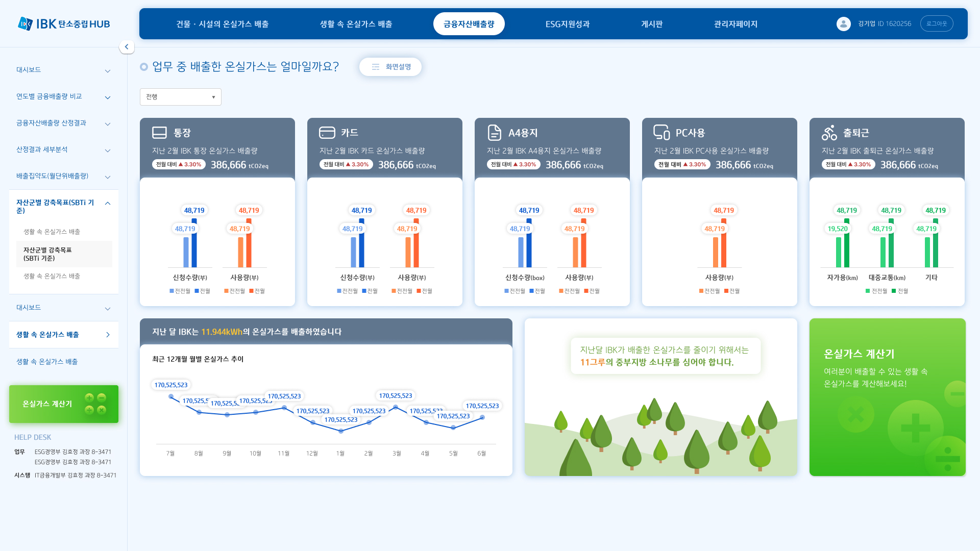Click the 통장 bankbook icon
Viewport: 980px width, 551px height.
coord(159,133)
